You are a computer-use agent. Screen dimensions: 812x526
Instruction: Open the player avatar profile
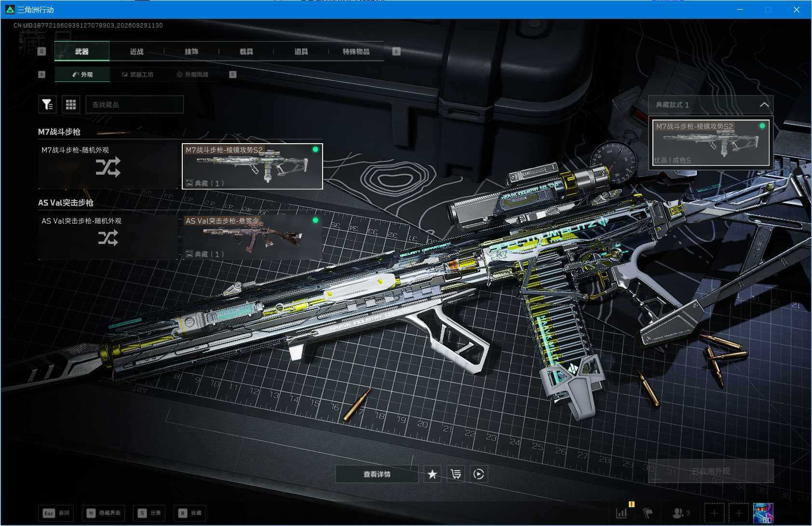763,513
